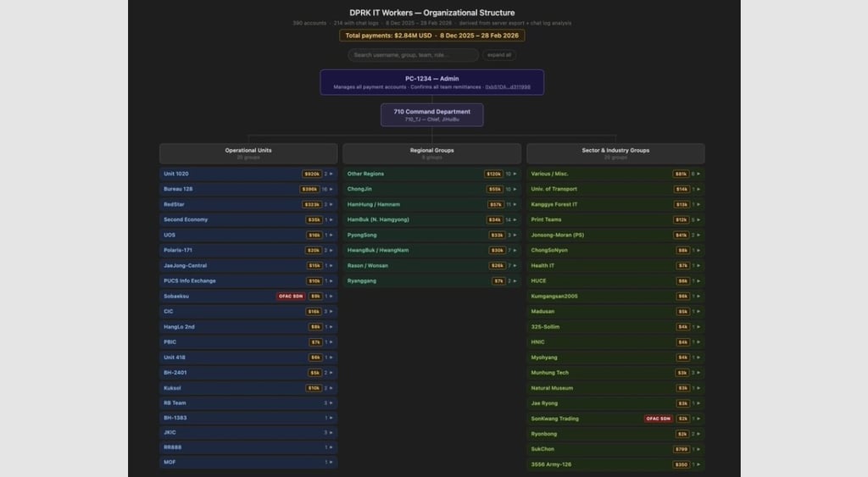Click the expand all button
Image resolution: width=868 pixels, height=477 pixels.
(x=499, y=55)
